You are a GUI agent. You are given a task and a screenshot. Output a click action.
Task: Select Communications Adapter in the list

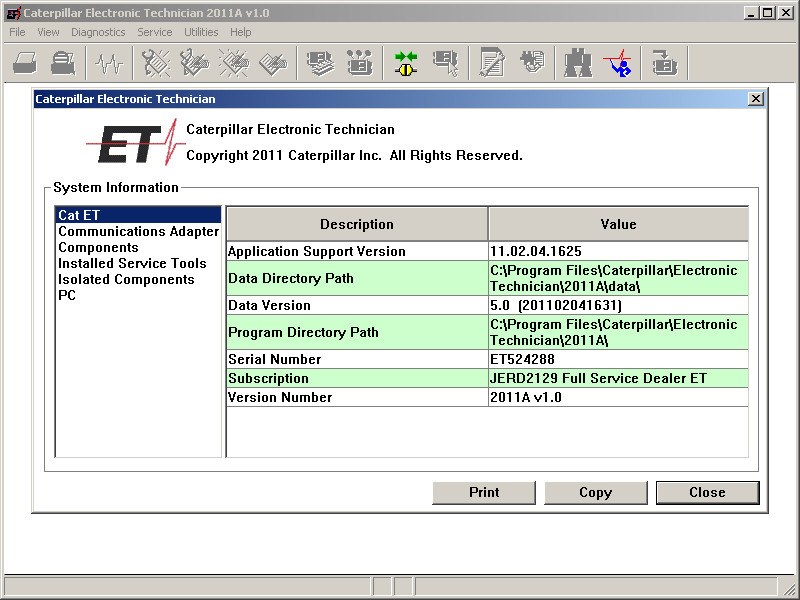pyautogui.click(x=138, y=231)
